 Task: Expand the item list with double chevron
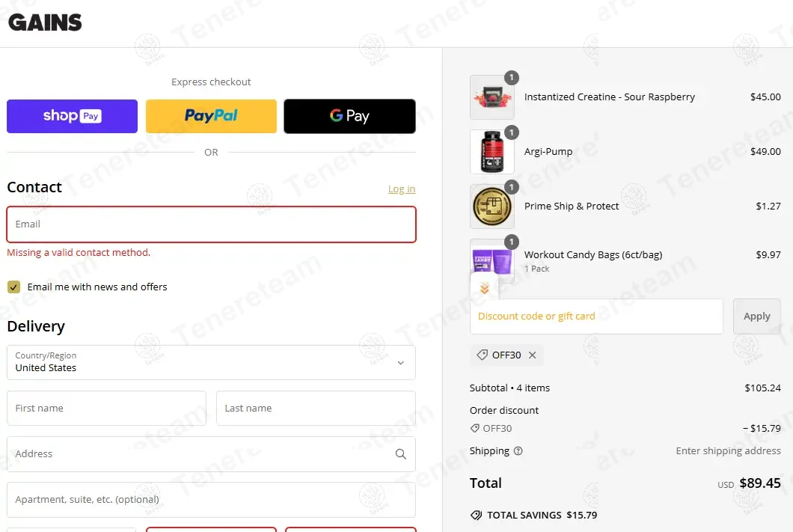(484, 289)
